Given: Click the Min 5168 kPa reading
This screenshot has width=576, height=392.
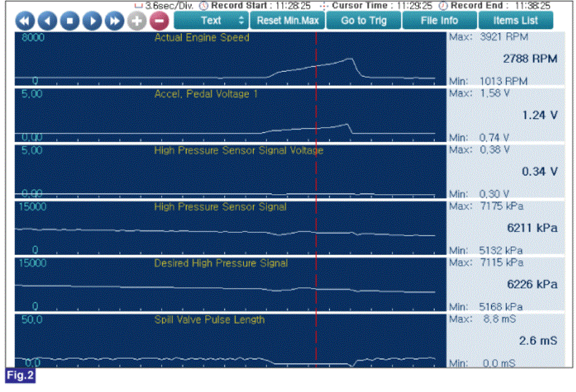Looking at the screenshot, I should [x=486, y=307].
